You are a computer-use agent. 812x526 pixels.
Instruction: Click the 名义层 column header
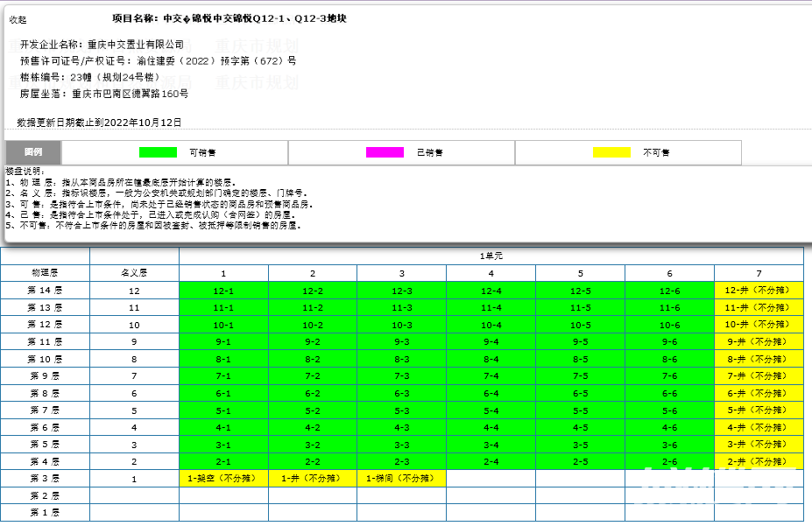click(x=134, y=273)
